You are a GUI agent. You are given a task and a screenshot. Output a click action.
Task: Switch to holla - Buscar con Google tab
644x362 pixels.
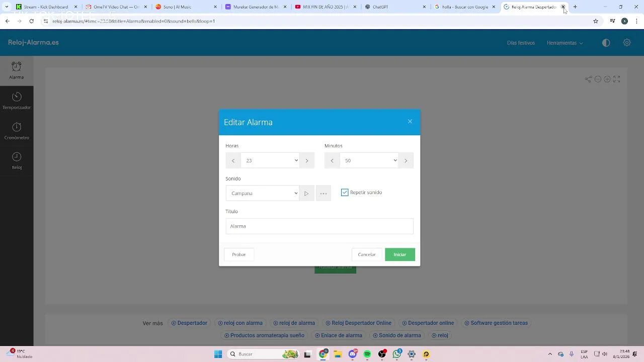[x=465, y=7]
